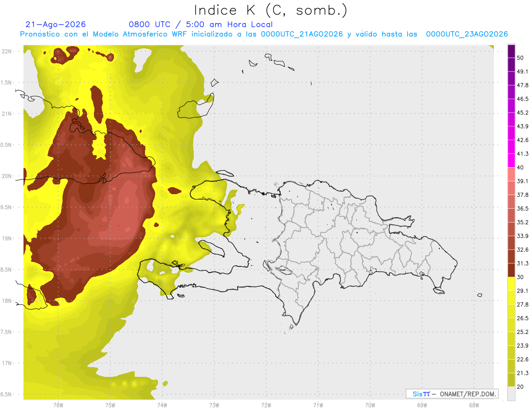This screenshot has height=411, width=532.
Task: Click the colorbar value '36.5'
Action: tap(523, 208)
